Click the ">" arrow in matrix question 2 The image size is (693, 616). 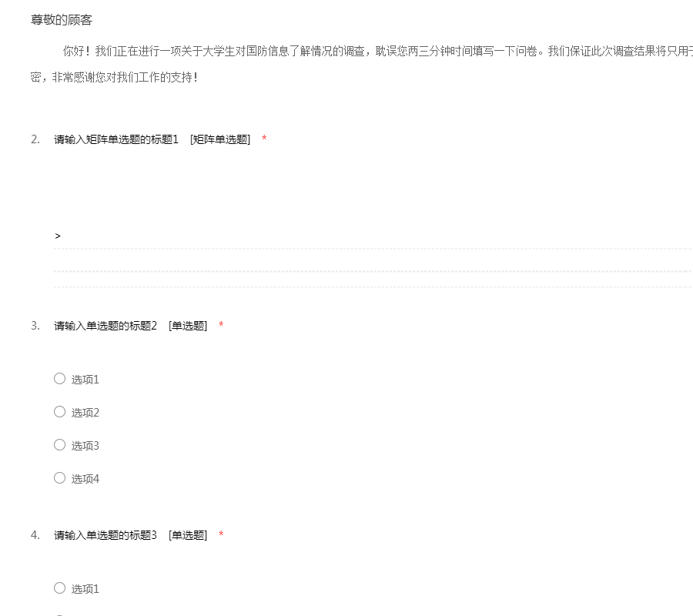pos(58,236)
